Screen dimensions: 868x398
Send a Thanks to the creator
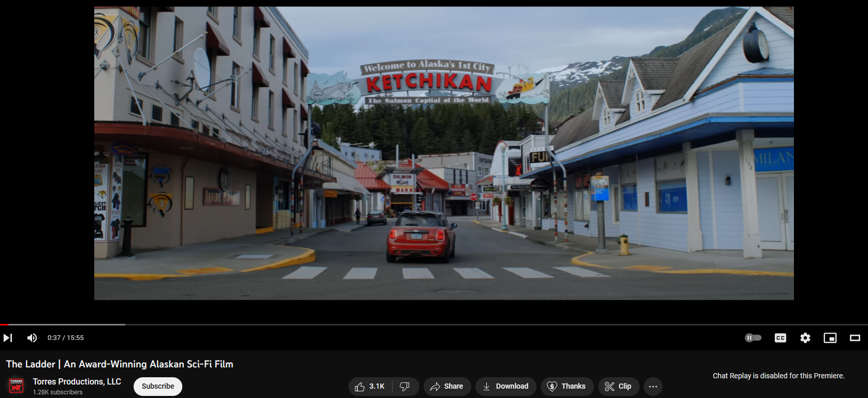click(567, 387)
